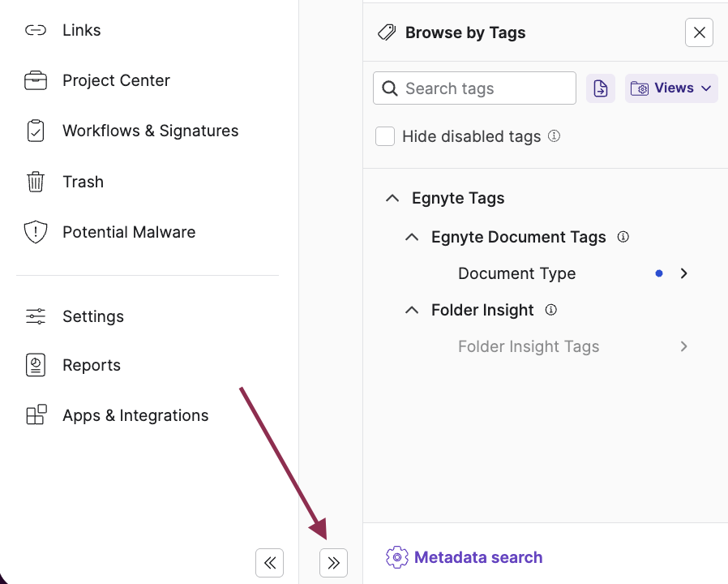Click the info tooltip beside Folder Insight

tap(550, 310)
